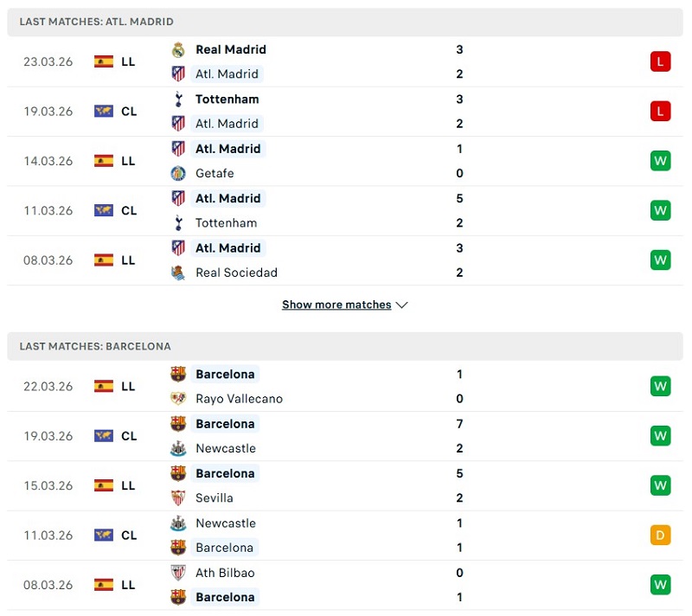Open the Getafe team badge
Viewport: 692px width, 616px height.
[178, 173]
